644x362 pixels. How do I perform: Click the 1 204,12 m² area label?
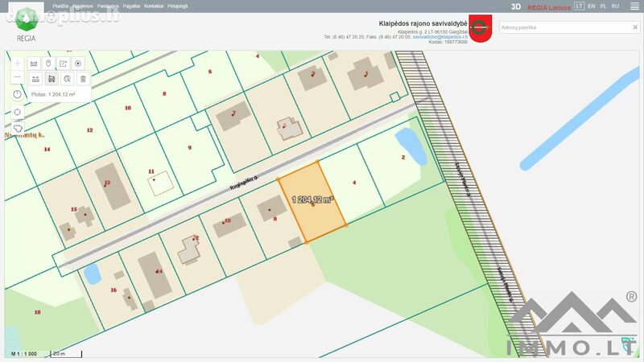312,200
